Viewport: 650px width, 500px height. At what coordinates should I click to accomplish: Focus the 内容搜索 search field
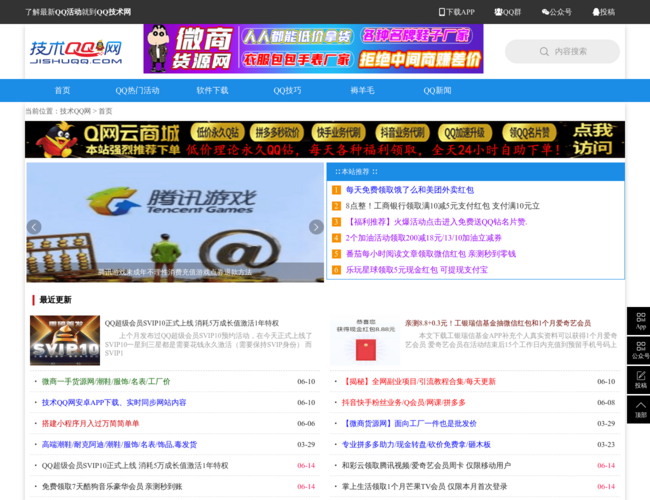[562, 51]
